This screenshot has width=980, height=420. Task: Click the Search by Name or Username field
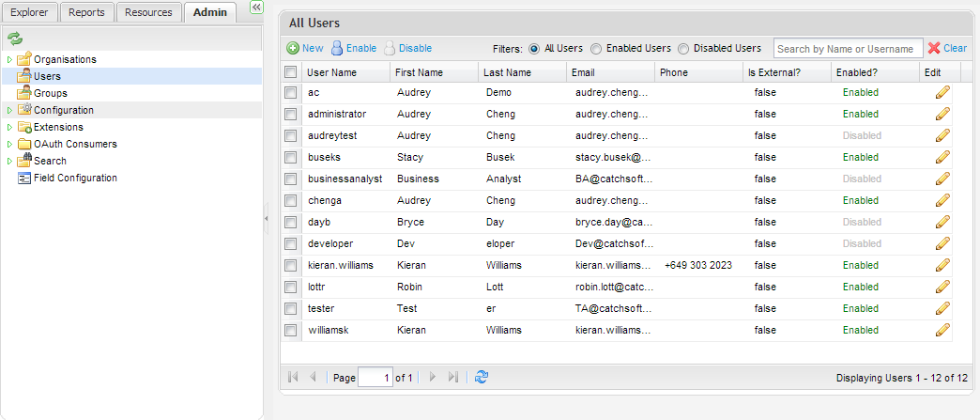point(847,48)
